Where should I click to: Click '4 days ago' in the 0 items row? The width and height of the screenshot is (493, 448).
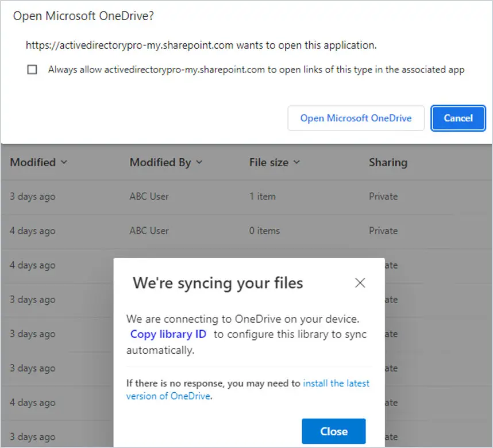point(33,231)
